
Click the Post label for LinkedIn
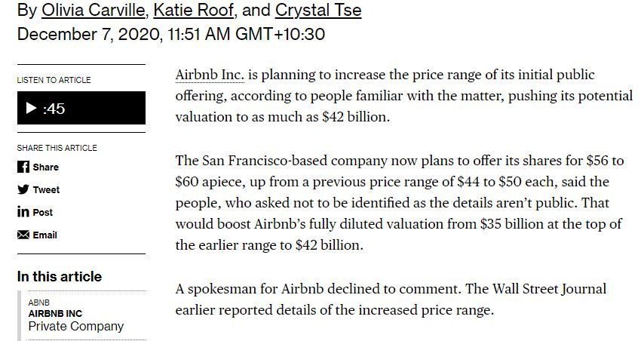[x=43, y=212]
